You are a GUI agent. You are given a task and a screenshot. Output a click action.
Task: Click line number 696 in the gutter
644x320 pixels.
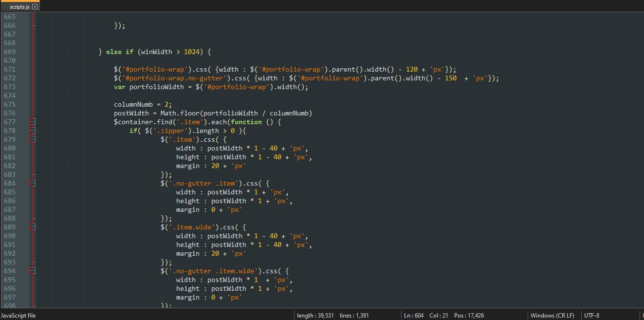click(x=10, y=288)
